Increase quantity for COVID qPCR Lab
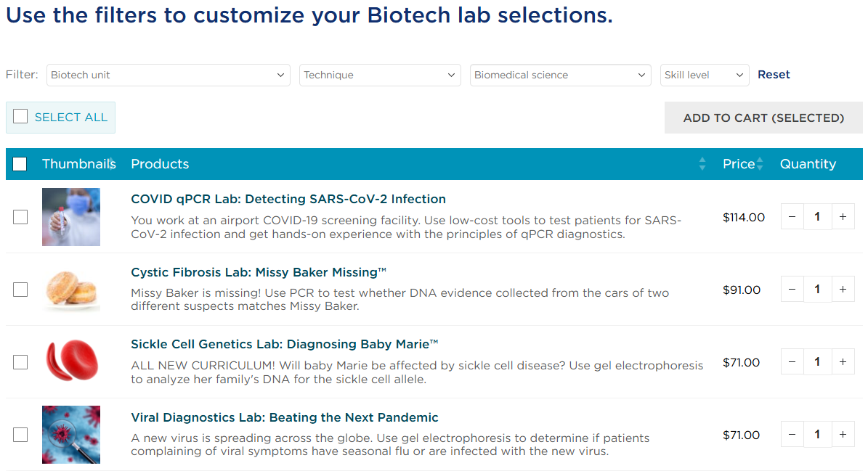868x471 pixels. (x=843, y=217)
